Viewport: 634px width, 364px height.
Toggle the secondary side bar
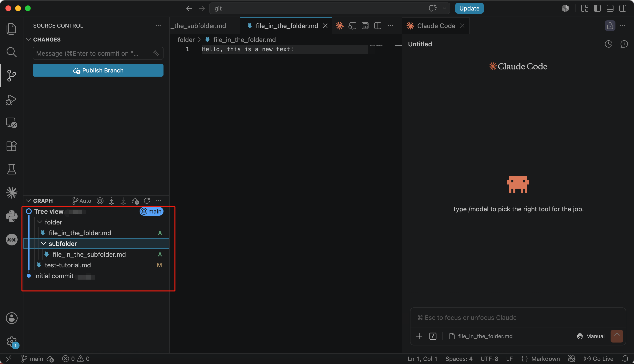tap(623, 9)
